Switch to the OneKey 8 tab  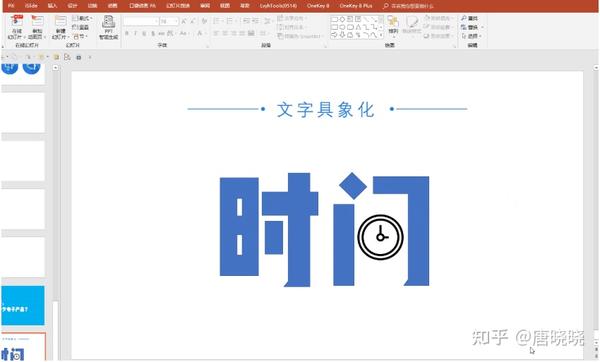tap(318, 6)
